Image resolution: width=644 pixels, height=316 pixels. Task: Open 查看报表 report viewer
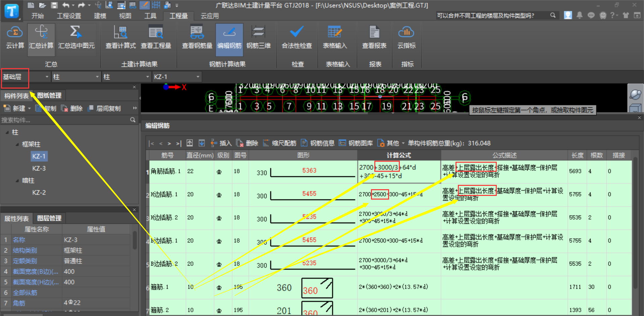click(x=374, y=38)
